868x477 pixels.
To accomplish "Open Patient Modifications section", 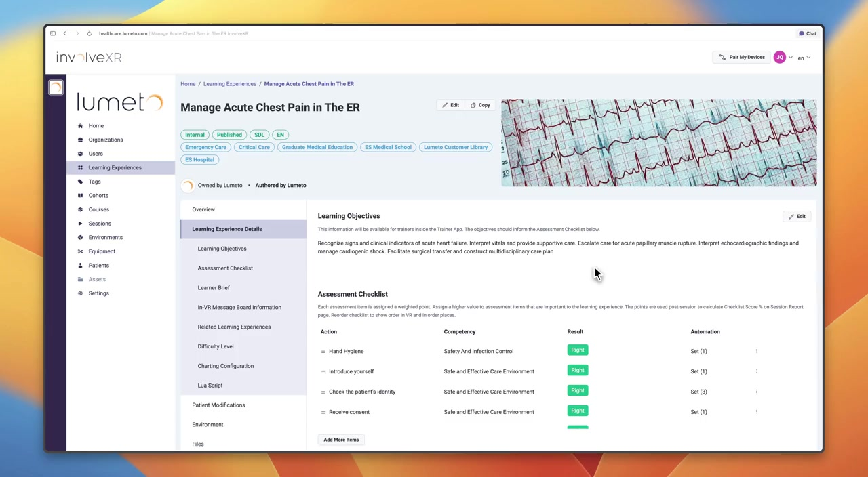I will [x=218, y=405].
